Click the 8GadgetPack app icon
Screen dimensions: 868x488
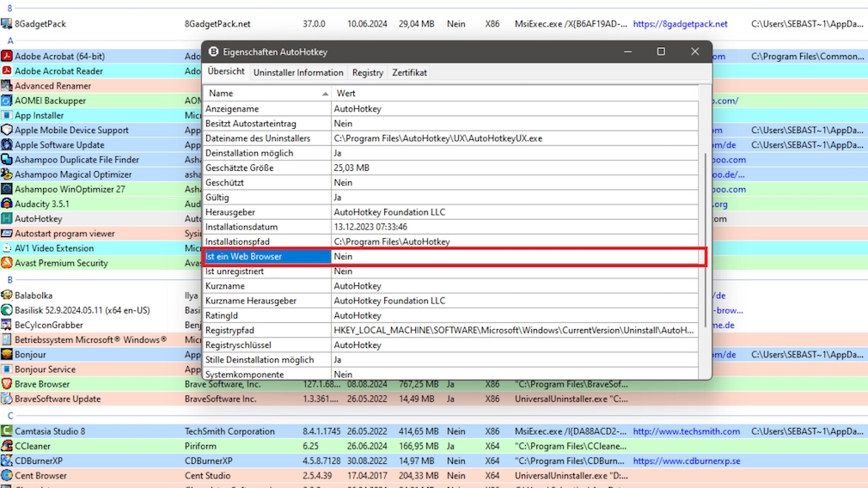(7, 24)
